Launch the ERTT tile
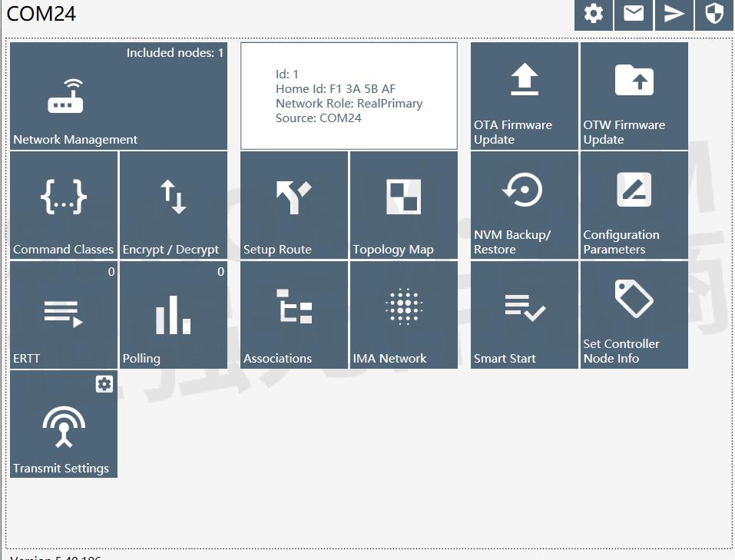735x560 pixels. [x=64, y=315]
